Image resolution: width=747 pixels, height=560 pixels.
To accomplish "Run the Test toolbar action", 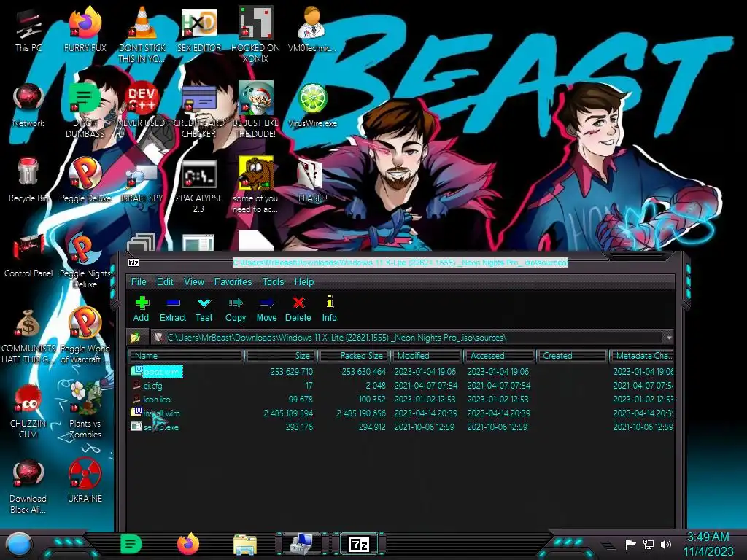I will (x=204, y=308).
